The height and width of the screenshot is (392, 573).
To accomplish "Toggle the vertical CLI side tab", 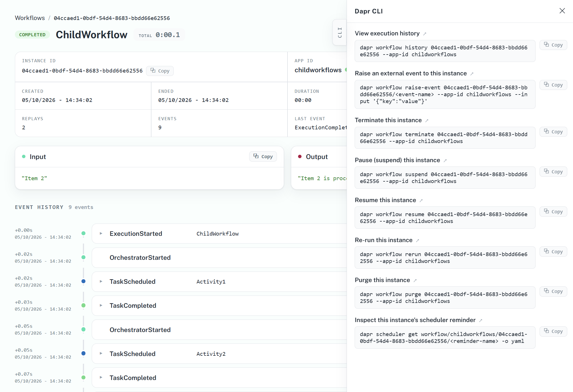I will [x=340, y=32].
